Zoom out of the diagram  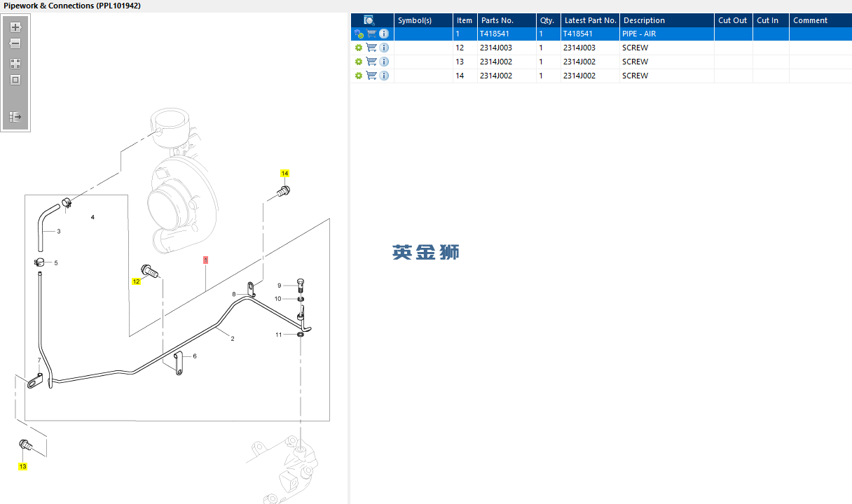pyautogui.click(x=15, y=43)
